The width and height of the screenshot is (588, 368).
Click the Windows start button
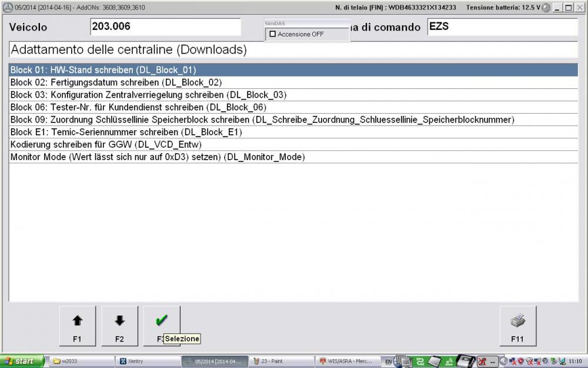click(x=22, y=361)
